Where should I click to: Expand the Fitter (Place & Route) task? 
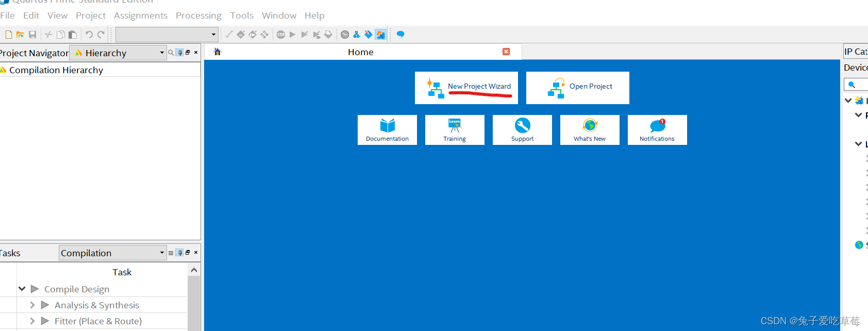pos(32,321)
